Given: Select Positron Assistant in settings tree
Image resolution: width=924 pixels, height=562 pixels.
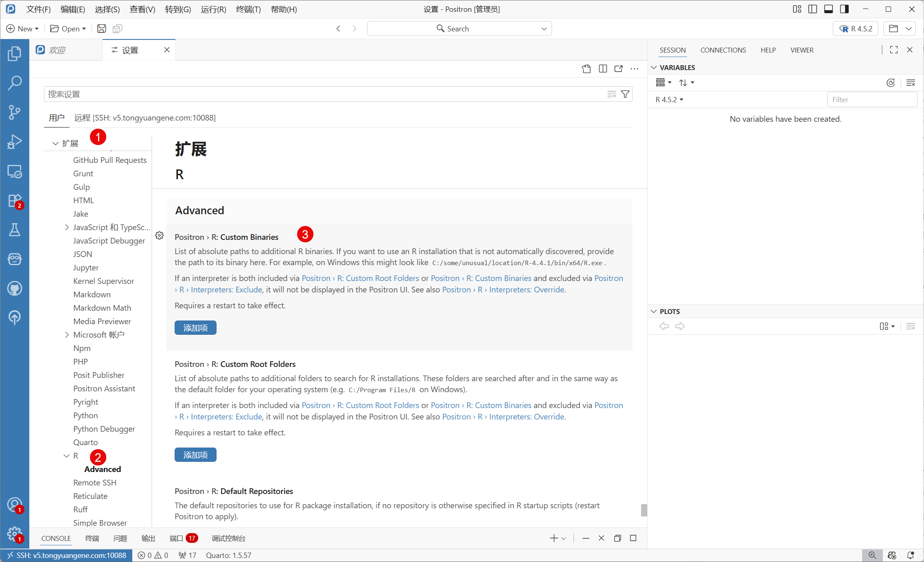Looking at the screenshot, I should (104, 389).
